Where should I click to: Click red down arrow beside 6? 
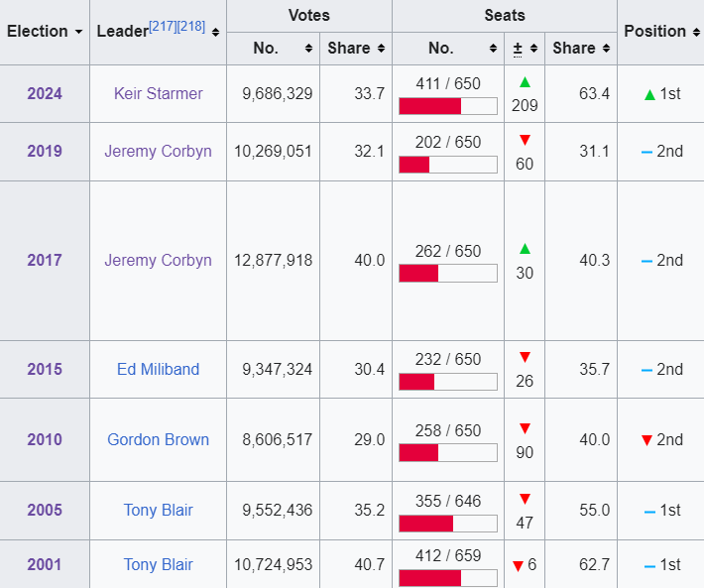pos(519,566)
